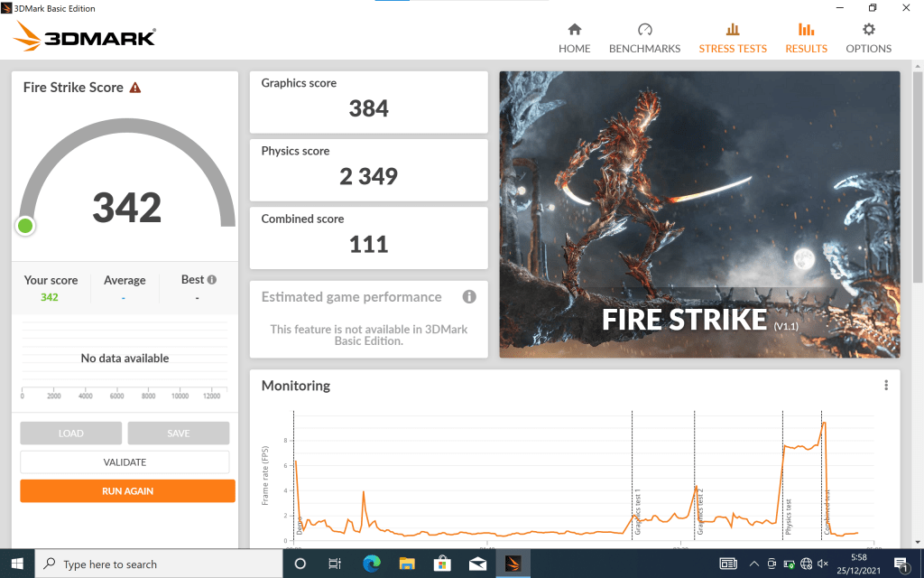
Task: Restore down the 3DMark window
Action: [x=873, y=7]
